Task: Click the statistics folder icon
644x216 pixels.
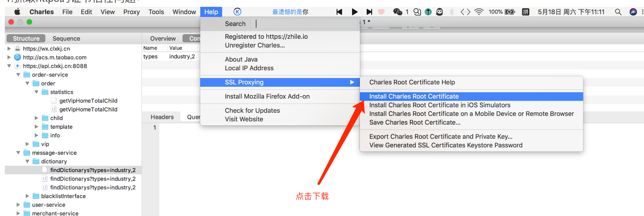Action: point(45,92)
